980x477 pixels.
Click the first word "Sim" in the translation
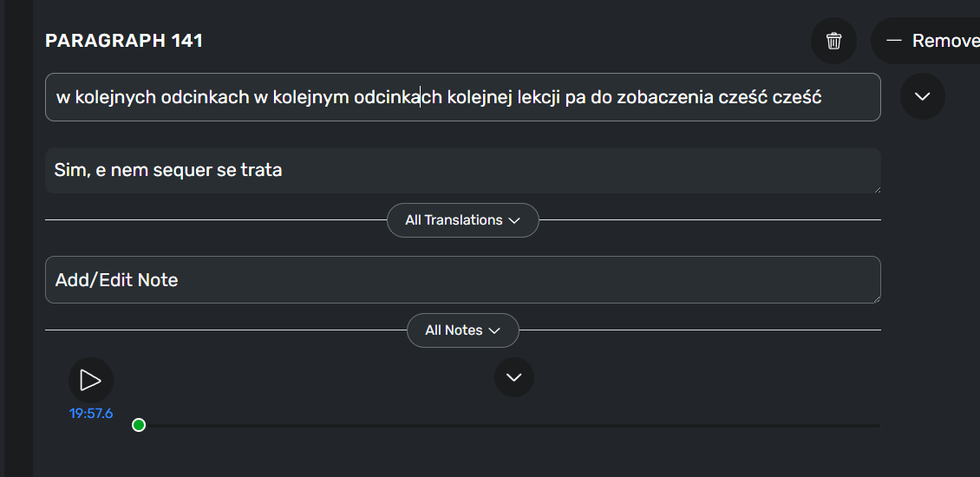coord(69,170)
